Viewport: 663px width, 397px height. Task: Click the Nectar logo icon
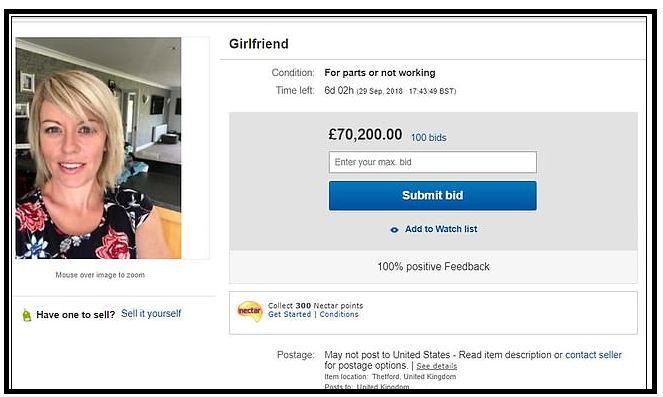(249, 311)
